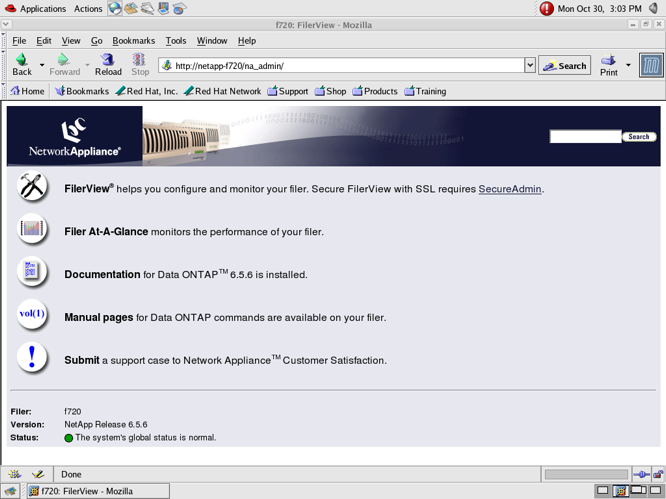
Task: Open the Training bookmark folder
Action: [425, 91]
